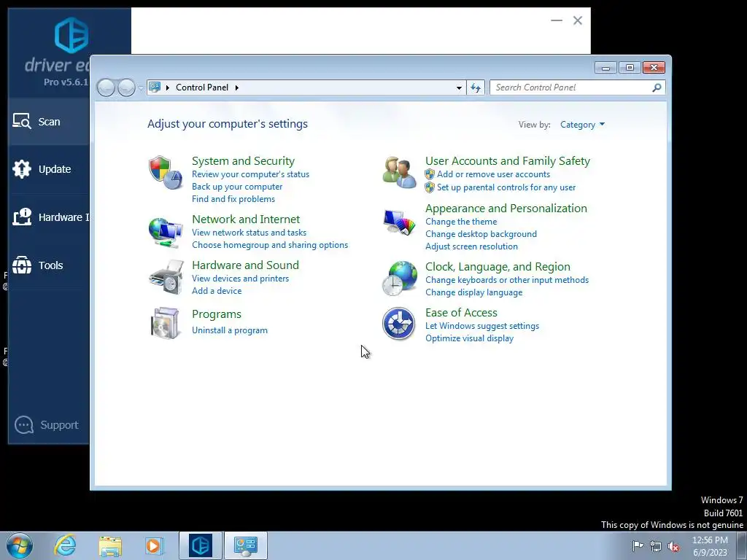747x560 pixels.
Task: Click Driver Easy Support chat icon
Action: pos(24,425)
